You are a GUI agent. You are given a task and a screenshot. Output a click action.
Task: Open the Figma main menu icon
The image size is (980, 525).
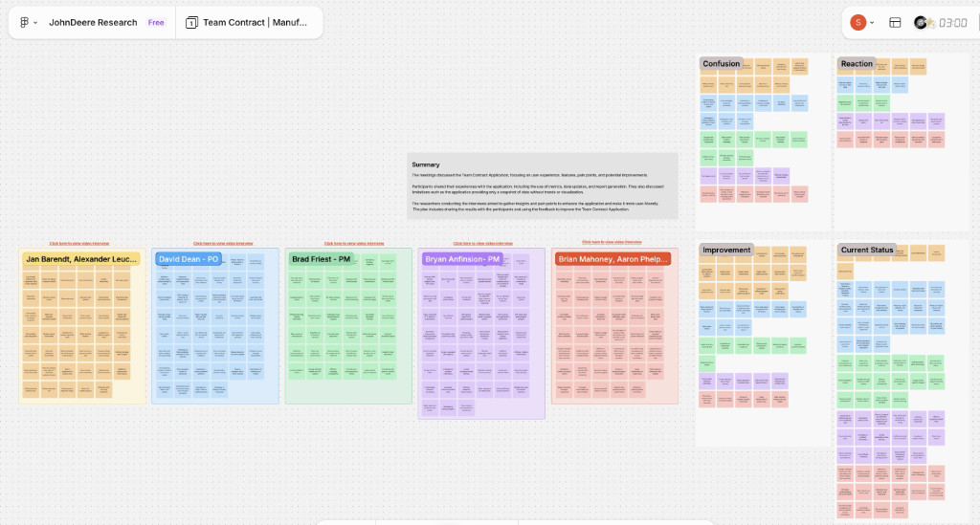click(x=24, y=23)
